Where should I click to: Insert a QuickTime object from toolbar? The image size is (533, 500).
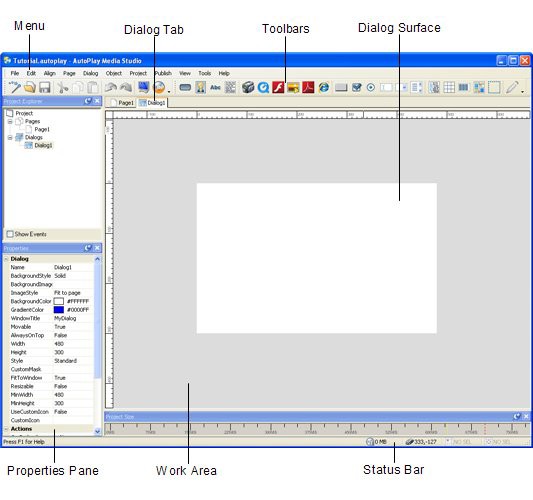point(263,88)
